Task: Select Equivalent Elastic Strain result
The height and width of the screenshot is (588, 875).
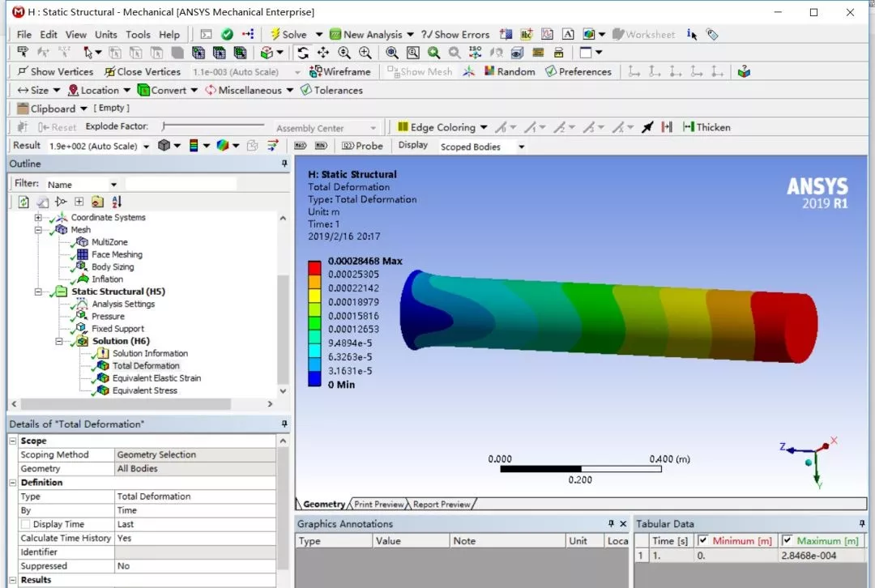Action: 156,378
